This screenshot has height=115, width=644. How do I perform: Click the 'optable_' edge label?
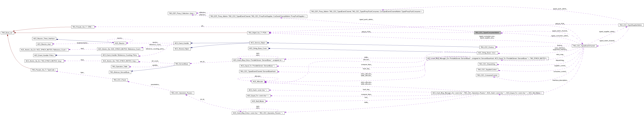(x=155, y=65)
